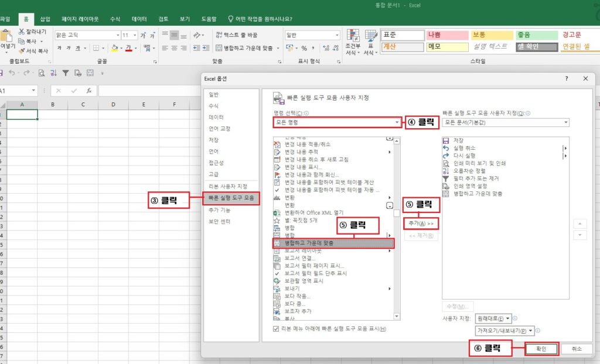
Task: Click the decrease indent icon
Action: point(197,48)
